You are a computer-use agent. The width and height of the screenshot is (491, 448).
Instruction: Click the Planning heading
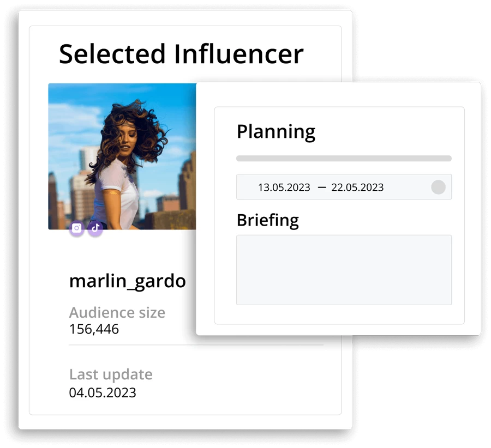[x=276, y=132]
